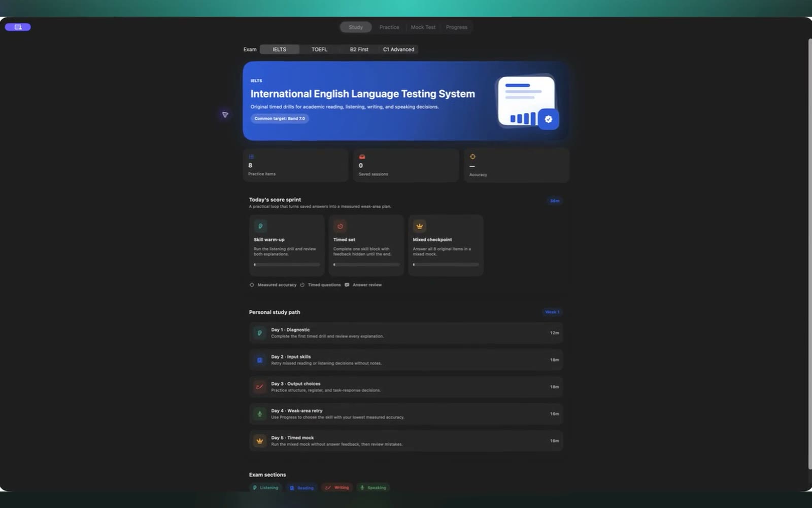Image resolution: width=812 pixels, height=508 pixels.
Task: Click the 36m badge in score sprint
Action: [555, 201]
